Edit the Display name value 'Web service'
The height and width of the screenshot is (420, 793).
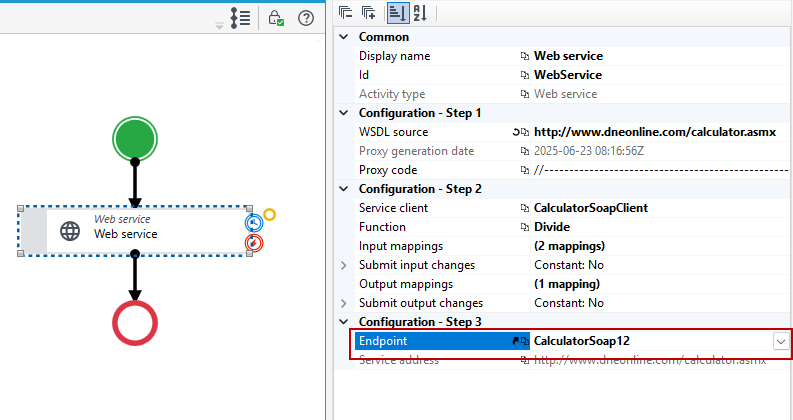click(x=568, y=56)
